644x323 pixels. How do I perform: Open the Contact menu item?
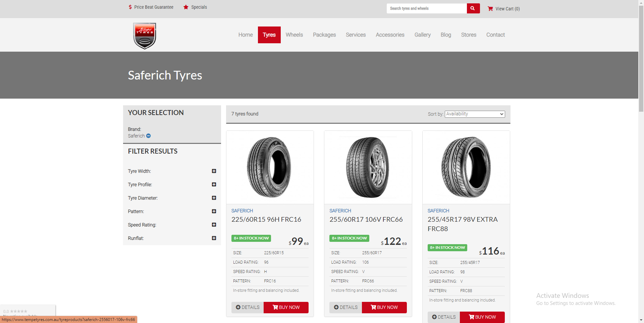[495, 35]
